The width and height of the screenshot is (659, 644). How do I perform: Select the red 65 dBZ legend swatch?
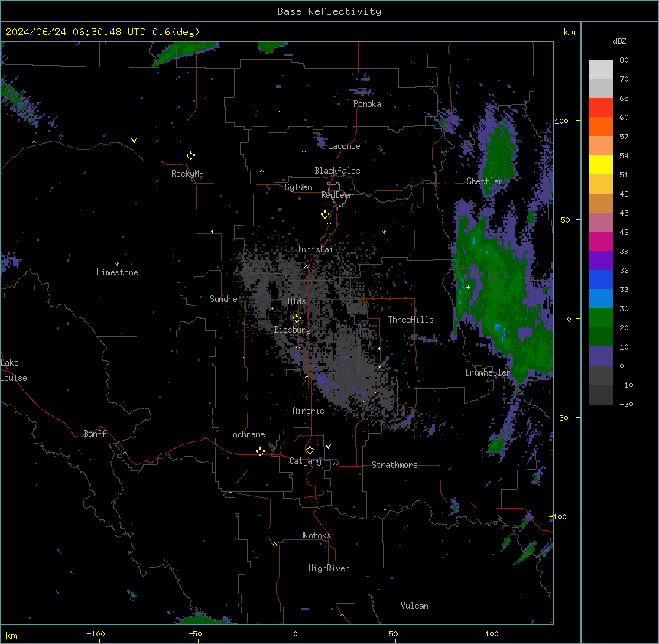pyautogui.click(x=601, y=108)
